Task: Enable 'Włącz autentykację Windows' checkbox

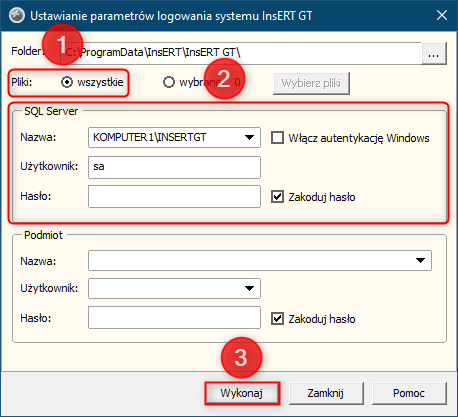Action: 277,138
